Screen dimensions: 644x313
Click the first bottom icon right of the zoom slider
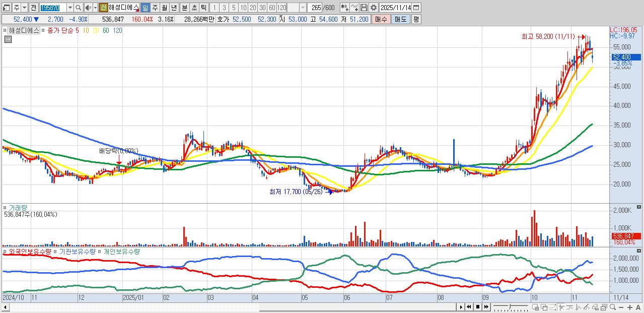(x=536, y=307)
